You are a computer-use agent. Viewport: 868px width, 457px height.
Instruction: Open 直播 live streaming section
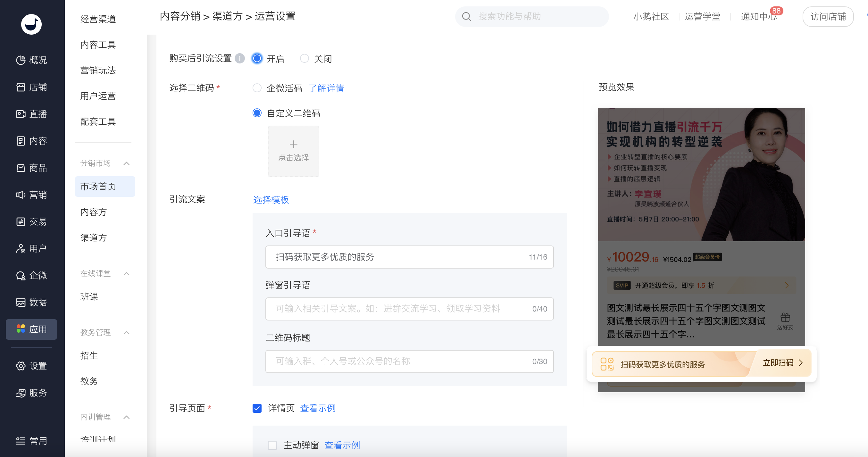[31, 114]
